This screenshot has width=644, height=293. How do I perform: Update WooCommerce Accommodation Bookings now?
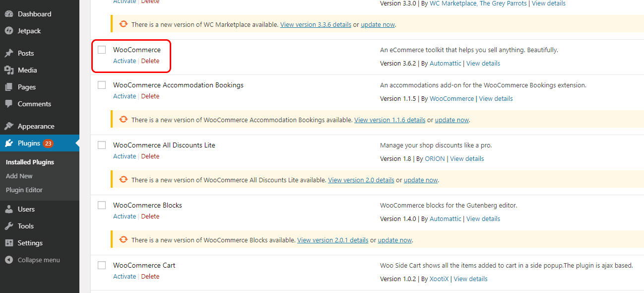(x=452, y=120)
